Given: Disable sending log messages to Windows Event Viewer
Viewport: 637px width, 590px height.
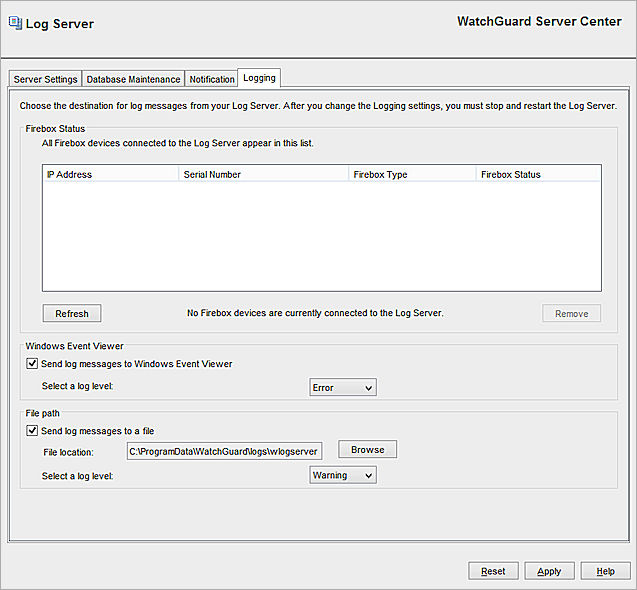Looking at the screenshot, I should click(33, 364).
